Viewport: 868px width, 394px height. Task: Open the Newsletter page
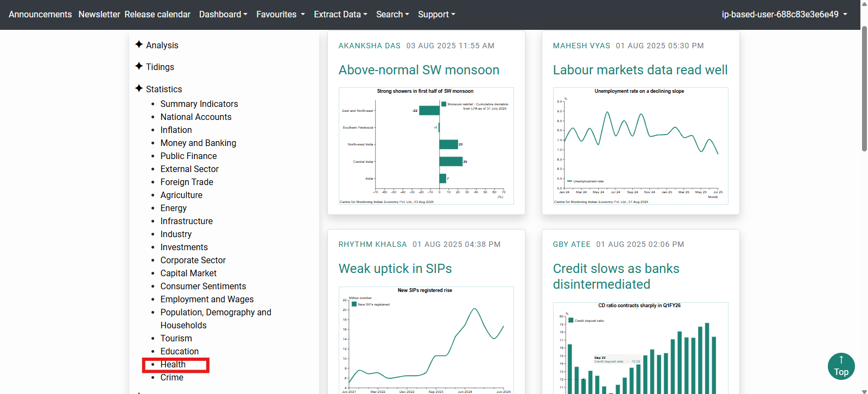tap(99, 15)
